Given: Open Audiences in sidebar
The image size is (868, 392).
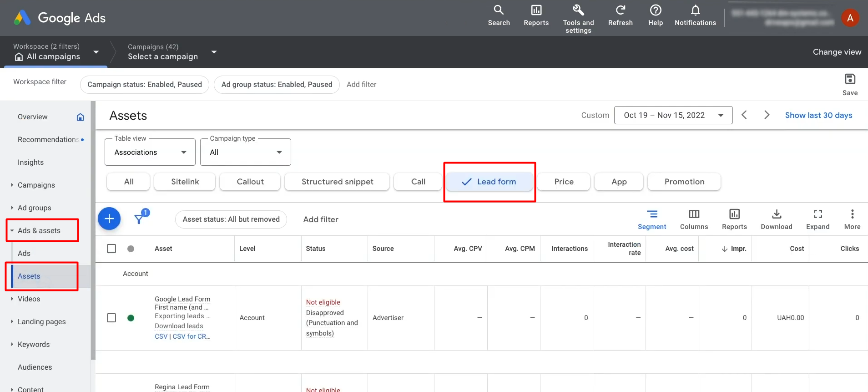Looking at the screenshot, I should click(x=35, y=367).
